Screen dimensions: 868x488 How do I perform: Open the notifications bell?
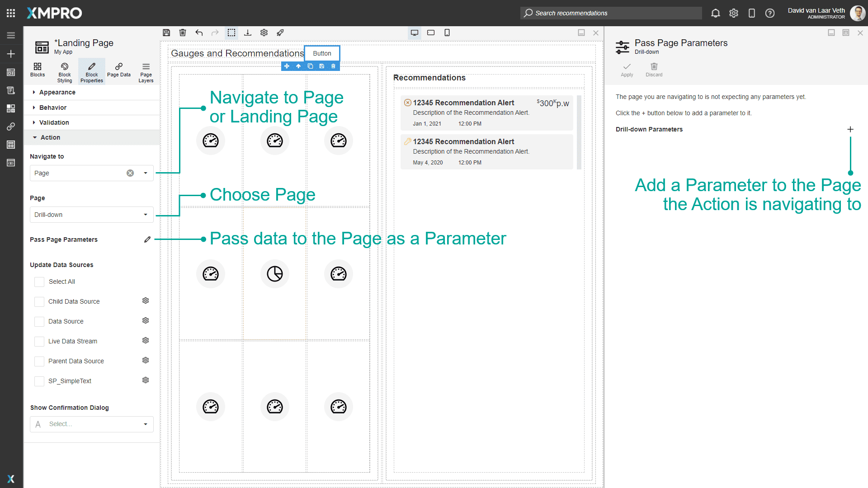point(715,13)
